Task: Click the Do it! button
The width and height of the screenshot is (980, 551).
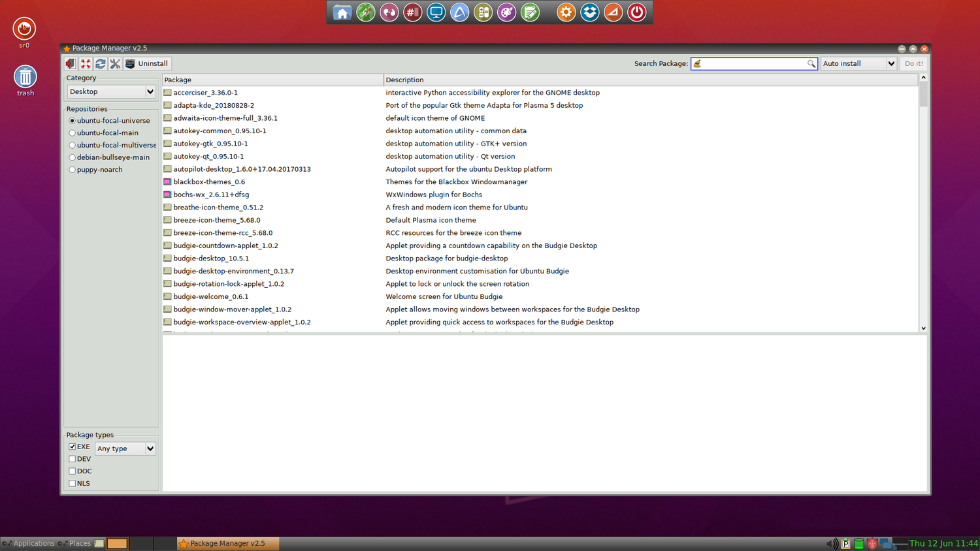Action: coord(913,63)
